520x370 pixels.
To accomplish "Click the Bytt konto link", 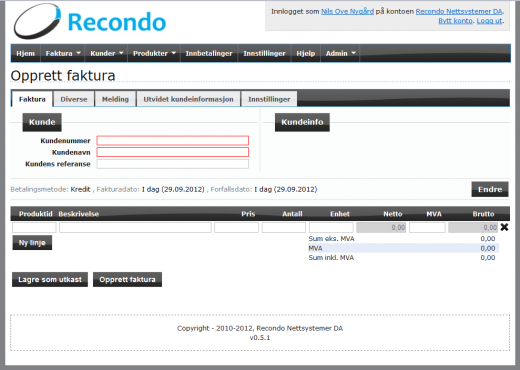I will pos(455,21).
